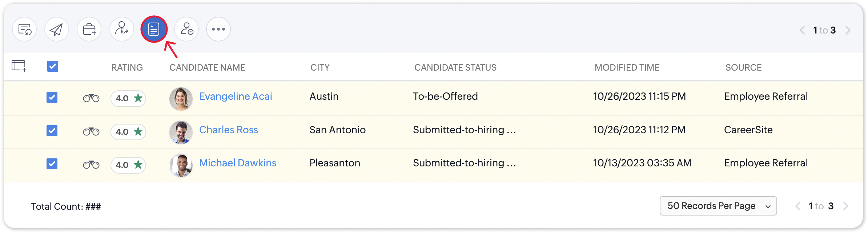Click the person with minus icon
Image resolution: width=868 pixels, height=233 pixels.
186,29
